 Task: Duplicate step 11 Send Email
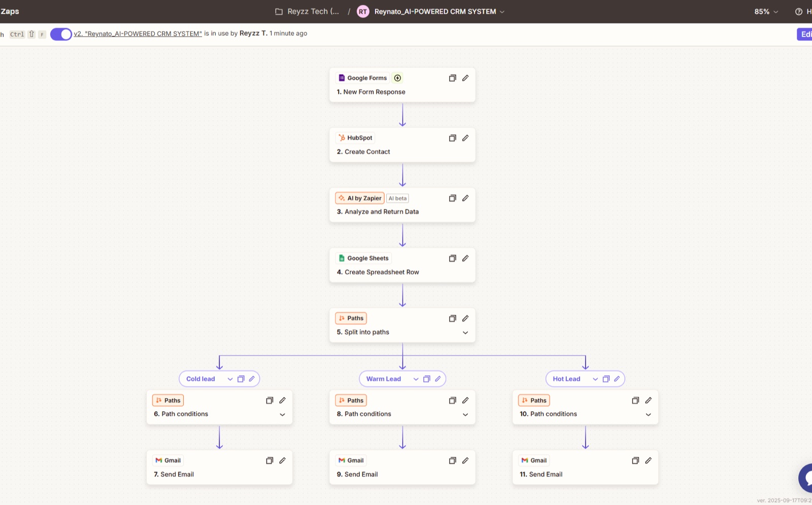635,460
